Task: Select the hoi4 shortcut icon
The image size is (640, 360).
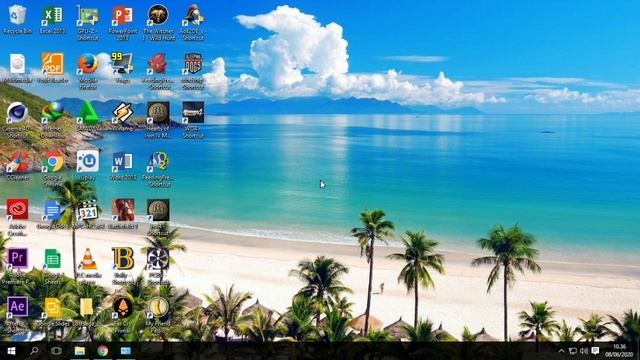Action: (158, 210)
